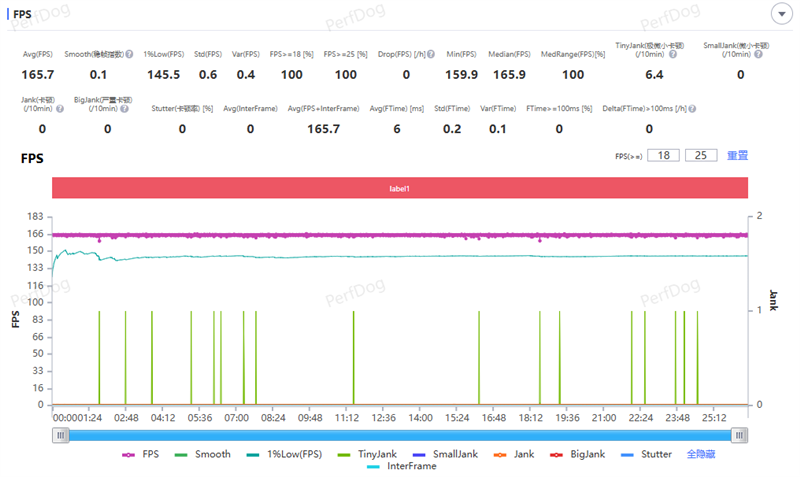Click SmallJank help question mark icon
This screenshot has height=477, width=800.
[x=759, y=54]
